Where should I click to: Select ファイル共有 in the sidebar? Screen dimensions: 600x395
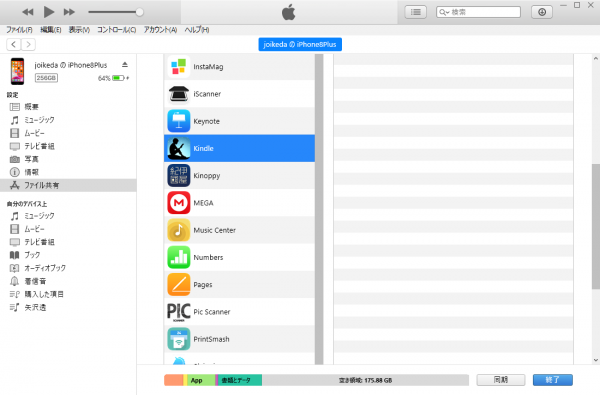pos(68,185)
